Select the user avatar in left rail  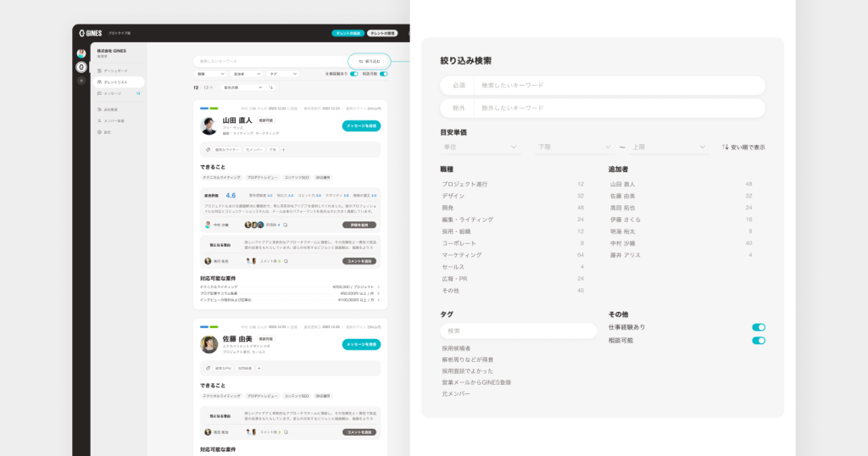click(x=81, y=53)
